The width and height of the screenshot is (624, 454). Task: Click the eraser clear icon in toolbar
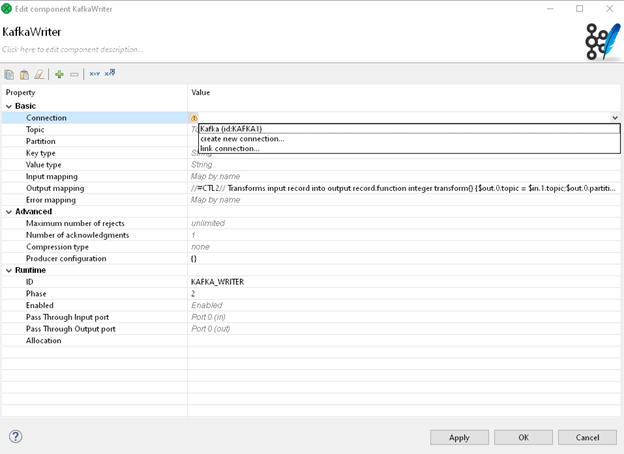pyautogui.click(x=39, y=74)
